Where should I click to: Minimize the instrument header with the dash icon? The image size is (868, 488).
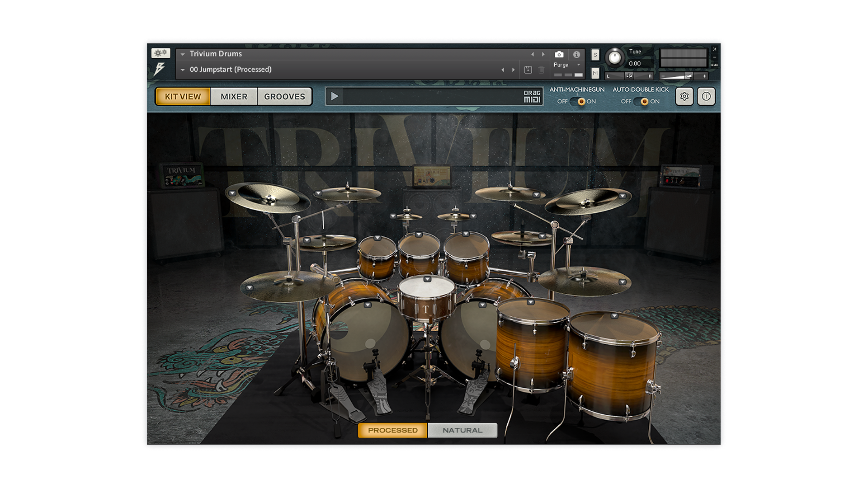tap(714, 57)
